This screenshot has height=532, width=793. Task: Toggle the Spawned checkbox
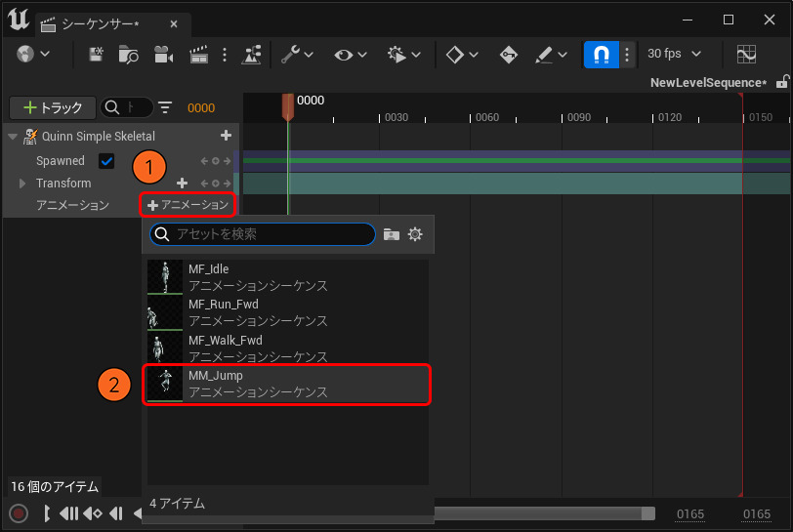[106, 161]
